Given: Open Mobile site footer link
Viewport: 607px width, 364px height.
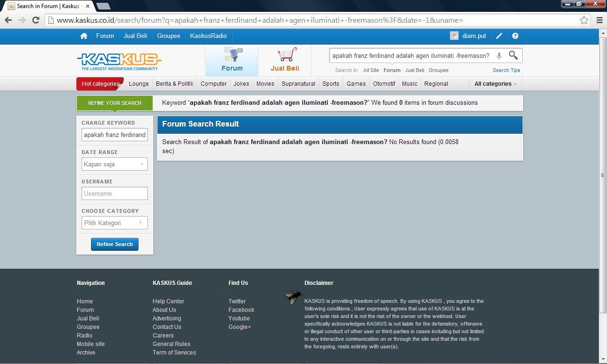Looking at the screenshot, I should (x=91, y=344).
